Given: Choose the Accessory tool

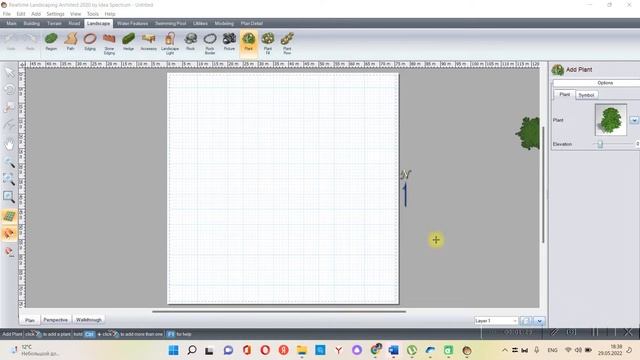Looking at the screenshot, I should click(149, 42).
